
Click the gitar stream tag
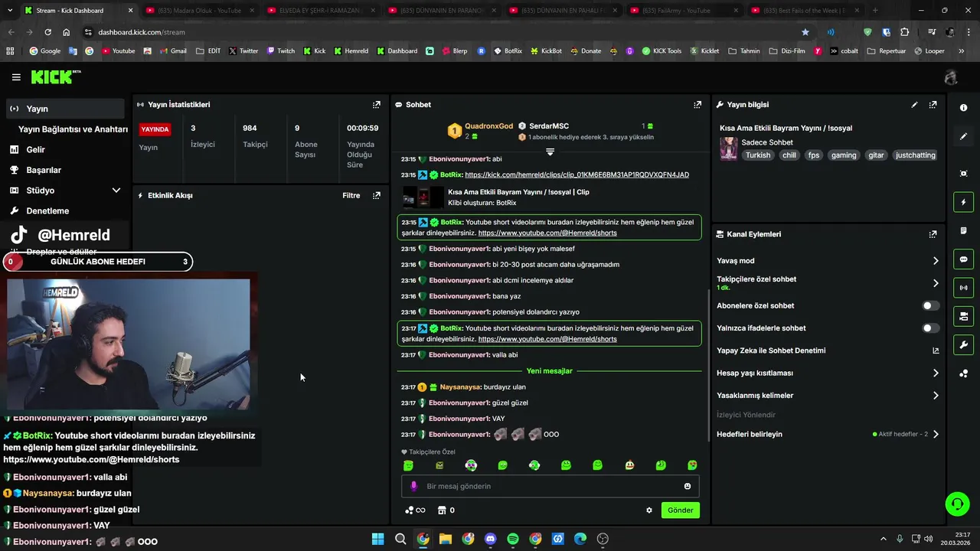coord(876,155)
